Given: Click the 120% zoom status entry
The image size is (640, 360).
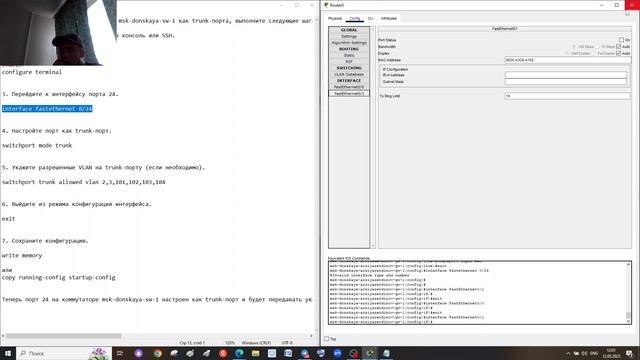Looking at the screenshot, I should click(x=230, y=343).
